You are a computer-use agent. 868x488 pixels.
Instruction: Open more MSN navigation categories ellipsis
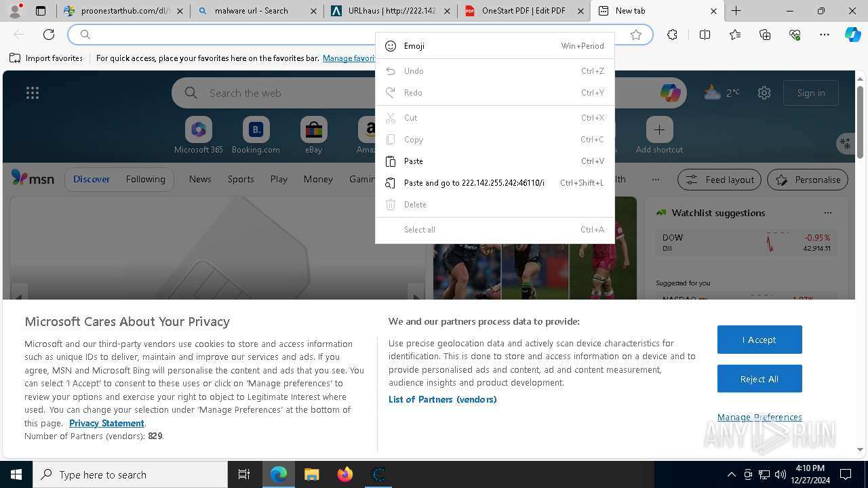[655, 180]
